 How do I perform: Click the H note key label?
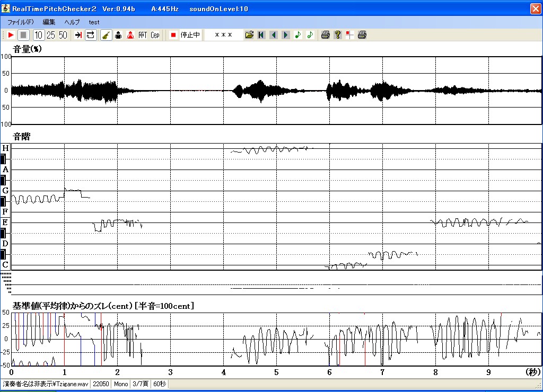5,148
